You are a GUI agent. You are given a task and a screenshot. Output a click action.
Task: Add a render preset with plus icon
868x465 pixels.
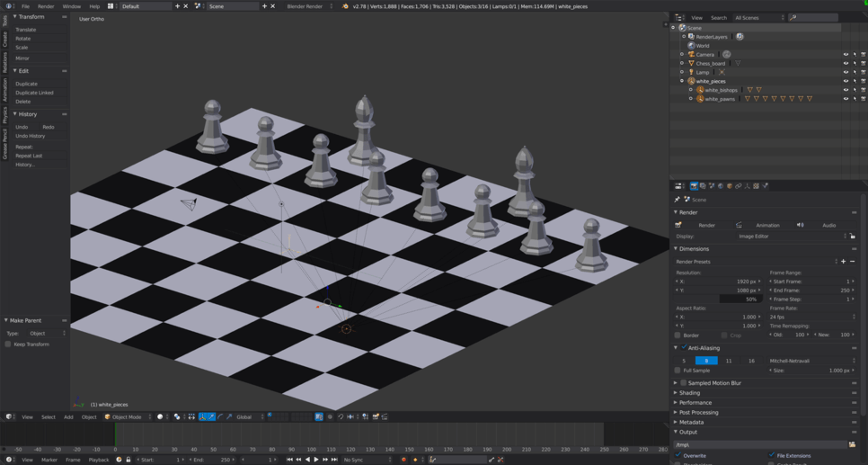843,262
